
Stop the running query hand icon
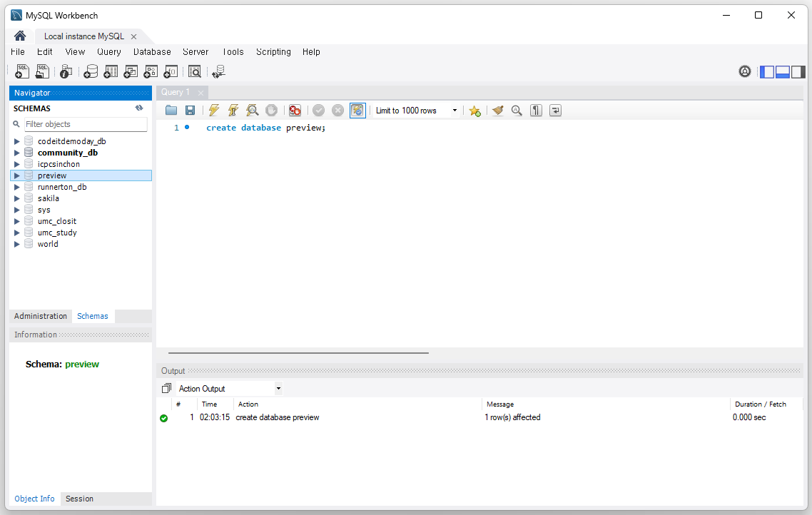pyautogui.click(x=271, y=111)
